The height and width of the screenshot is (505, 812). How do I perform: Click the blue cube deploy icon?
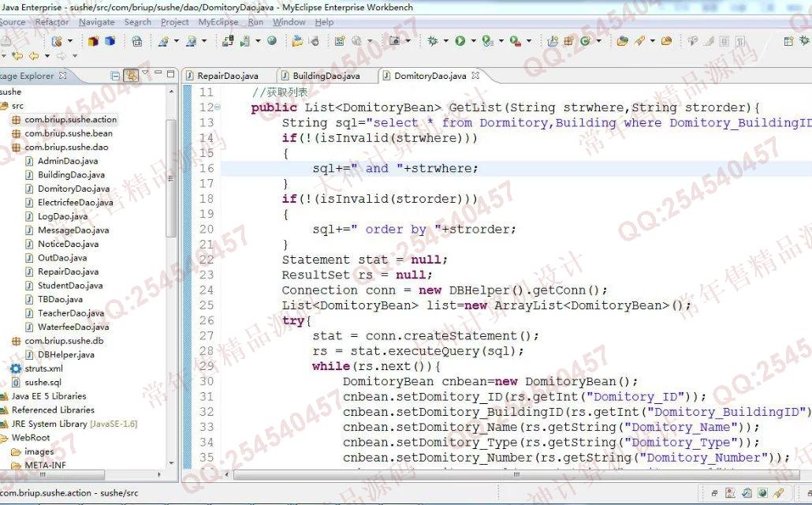(110, 41)
